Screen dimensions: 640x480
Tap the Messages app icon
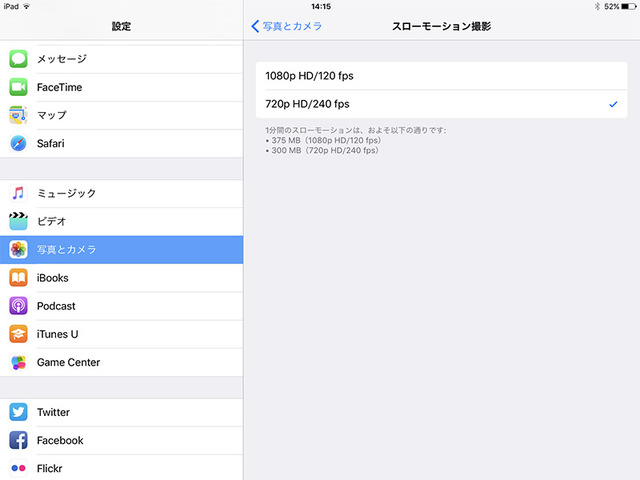[x=18, y=59]
